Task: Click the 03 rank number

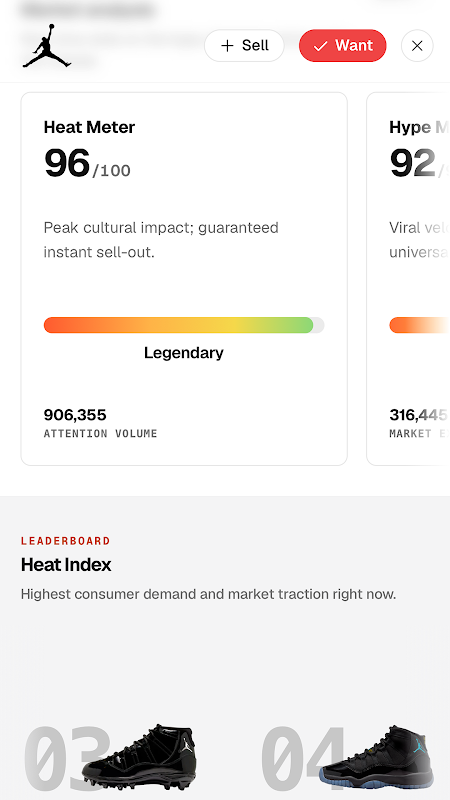Action: click(64, 759)
